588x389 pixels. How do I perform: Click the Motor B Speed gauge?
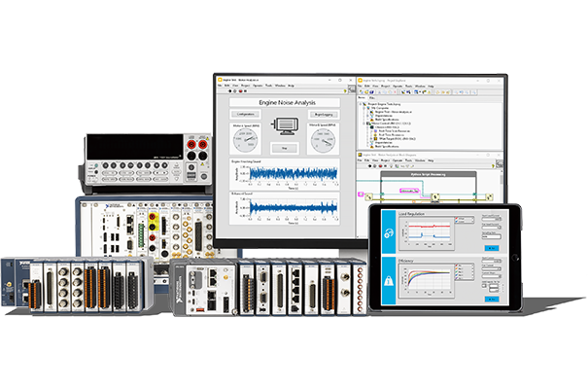point(322,140)
